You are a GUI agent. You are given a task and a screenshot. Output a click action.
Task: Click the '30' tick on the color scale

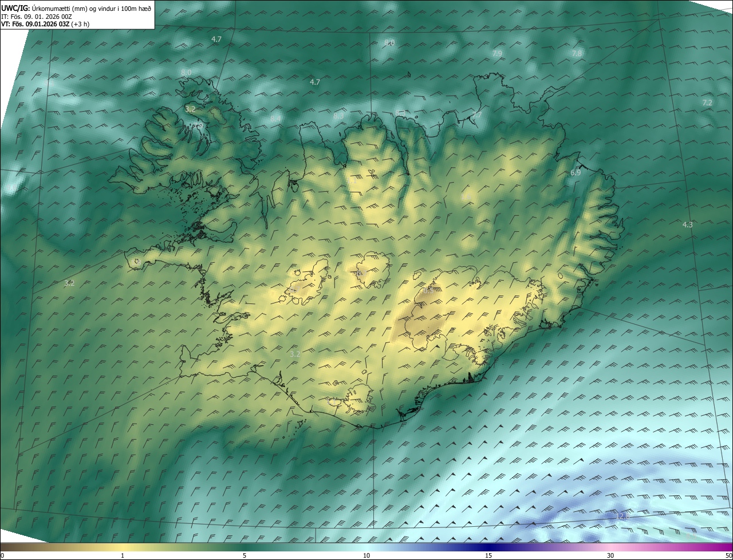point(610,555)
